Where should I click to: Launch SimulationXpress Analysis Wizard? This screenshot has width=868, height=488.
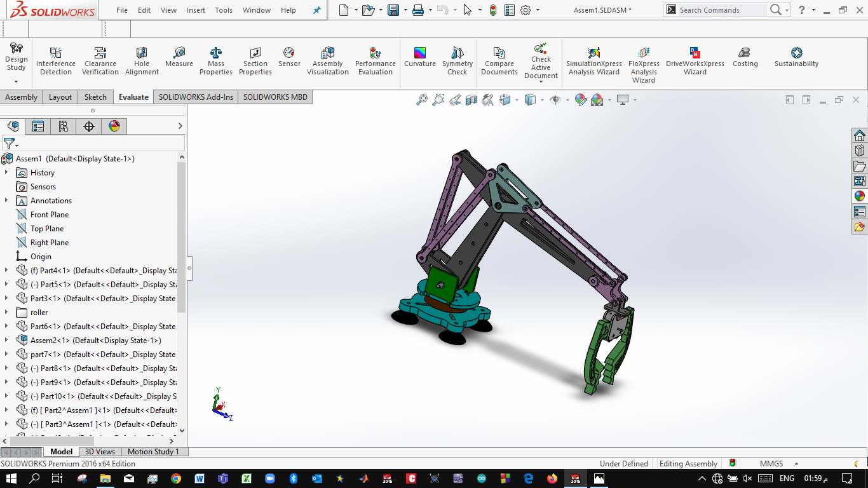594,61
